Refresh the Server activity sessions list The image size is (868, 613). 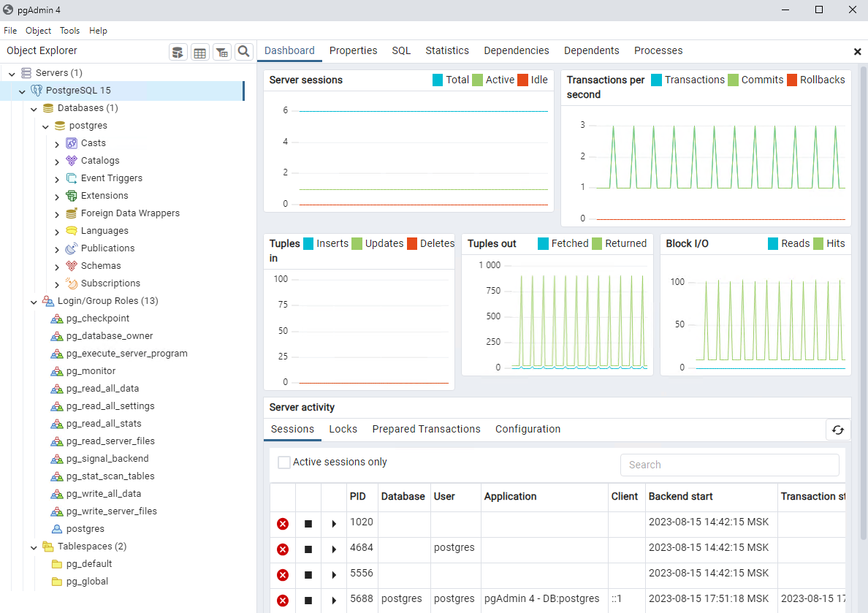[838, 430]
